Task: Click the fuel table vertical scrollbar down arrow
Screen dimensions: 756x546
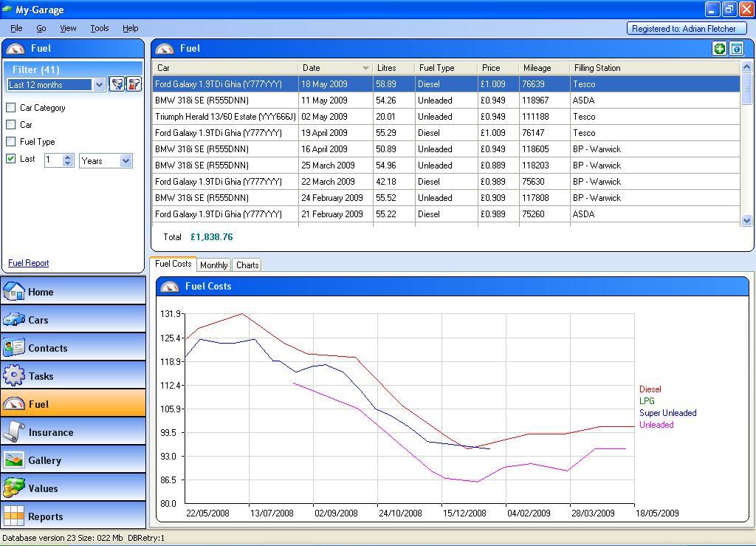Action: point(746,220)
